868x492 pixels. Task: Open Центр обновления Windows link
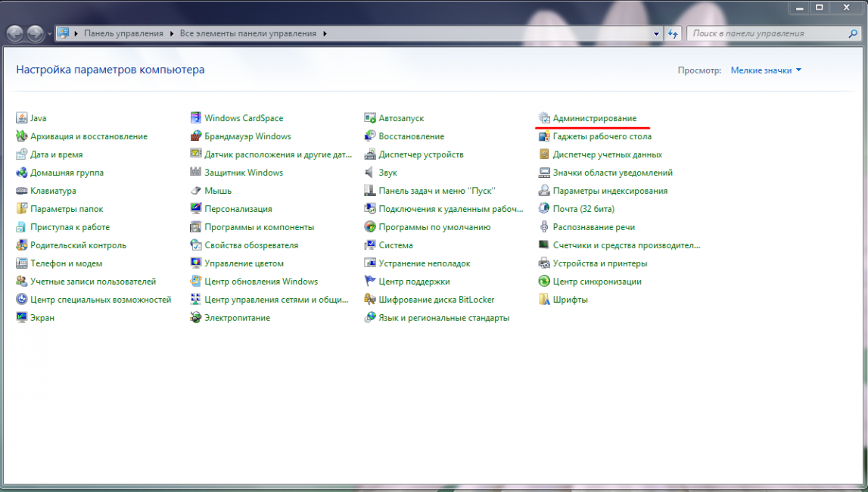point(261,281)
